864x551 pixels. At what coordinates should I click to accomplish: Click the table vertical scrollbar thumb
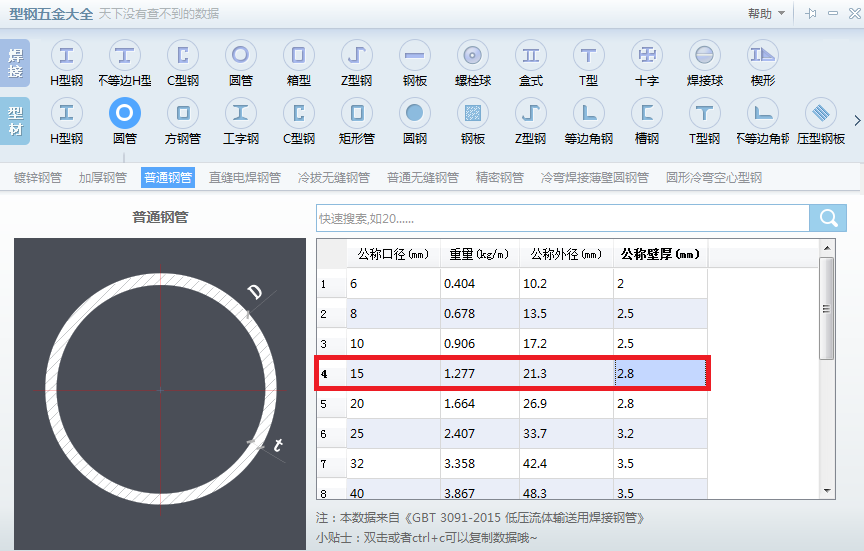827,309
